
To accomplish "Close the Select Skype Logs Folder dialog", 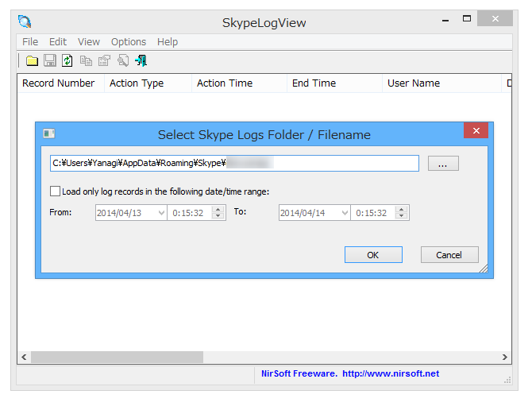I will pyautogui.click(x=476, y=130).
